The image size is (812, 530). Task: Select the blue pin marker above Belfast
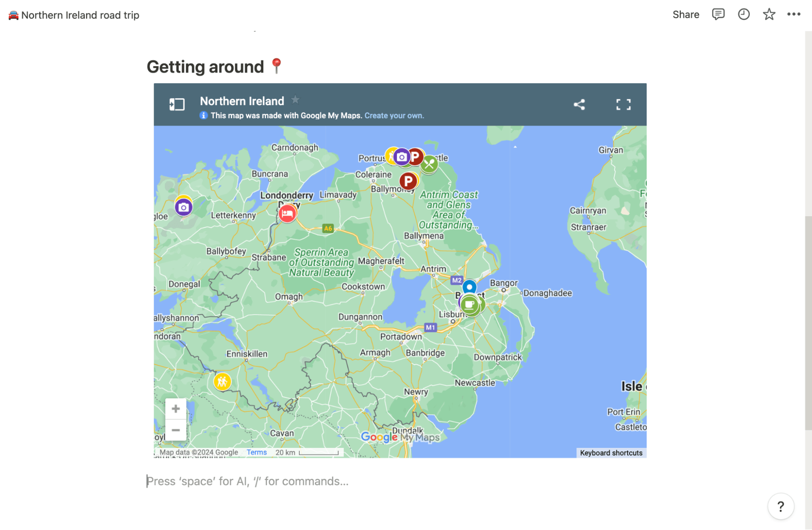469,287
